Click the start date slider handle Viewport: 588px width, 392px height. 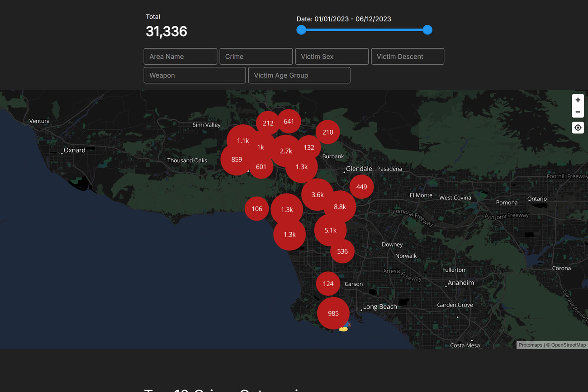[x=301, y=30]
